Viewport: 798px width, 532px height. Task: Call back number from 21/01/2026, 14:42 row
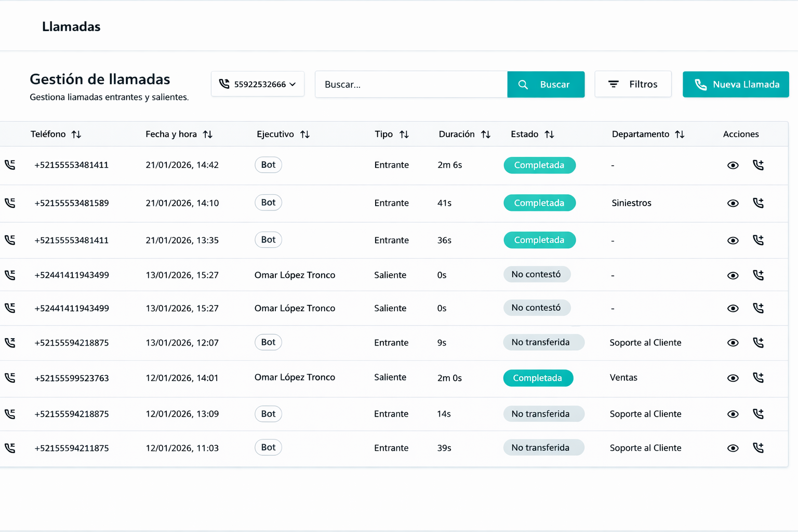758,165
